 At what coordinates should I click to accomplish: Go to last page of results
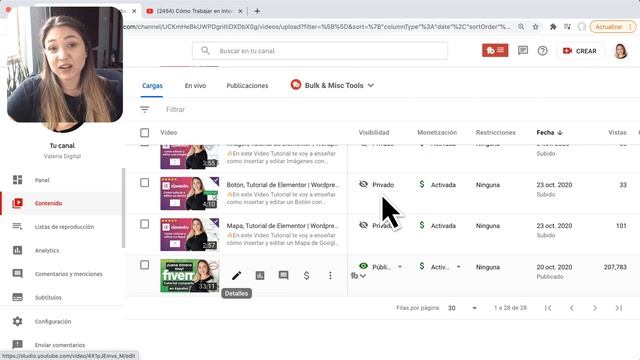[618, 308]
